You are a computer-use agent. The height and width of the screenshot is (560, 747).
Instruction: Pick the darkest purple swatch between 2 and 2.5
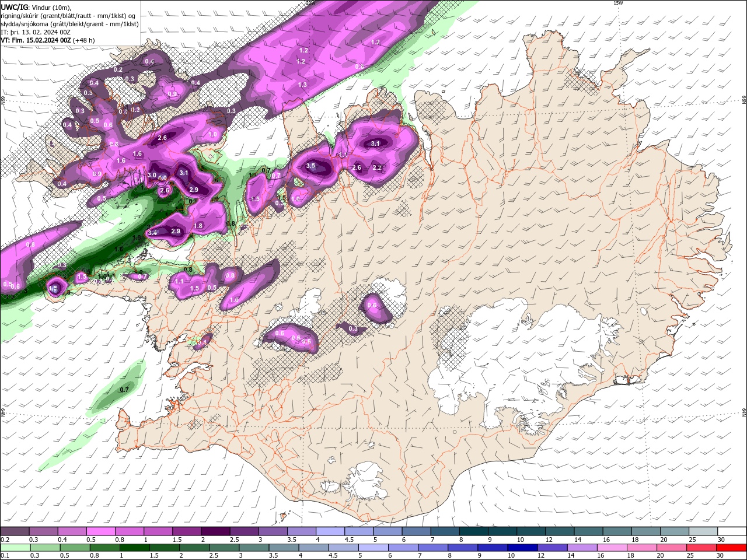point(215,531)
